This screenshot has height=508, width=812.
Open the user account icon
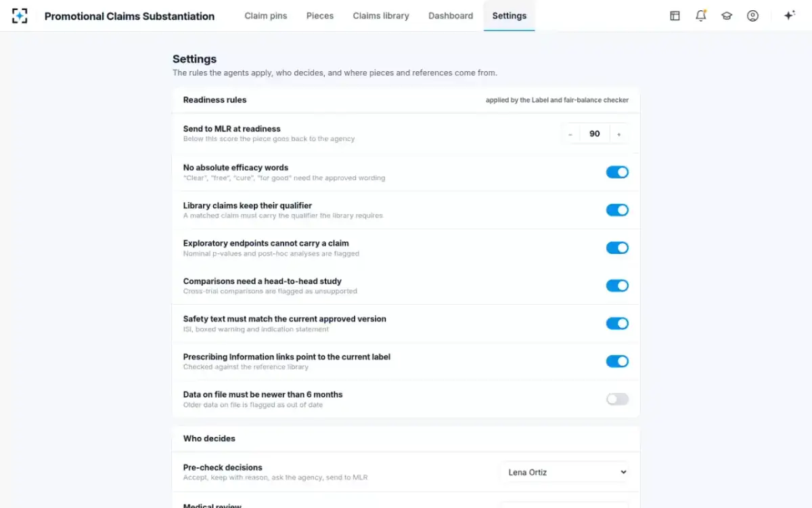[752, 16]
